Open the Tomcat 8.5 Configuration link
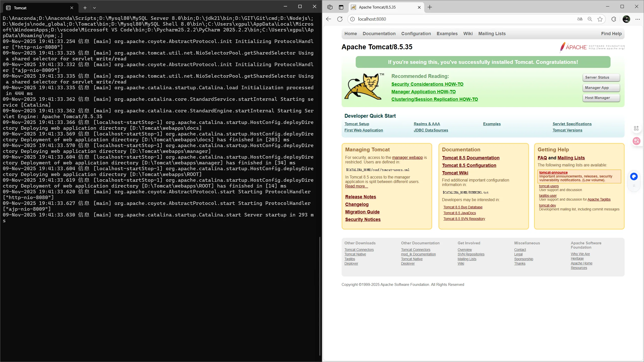This screenshot has height=362, width=644. tap(469, 165)
